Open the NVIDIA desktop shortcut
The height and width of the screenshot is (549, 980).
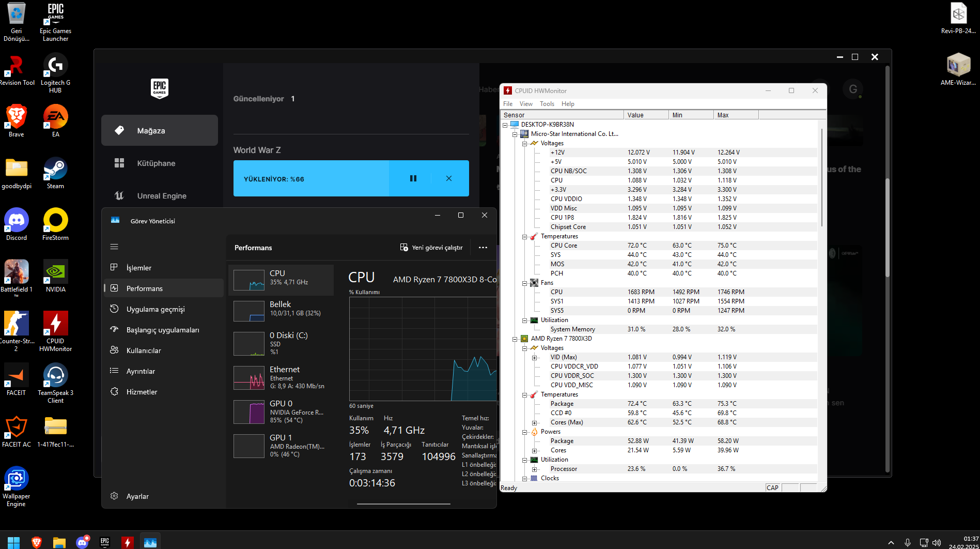click(55, 276)
